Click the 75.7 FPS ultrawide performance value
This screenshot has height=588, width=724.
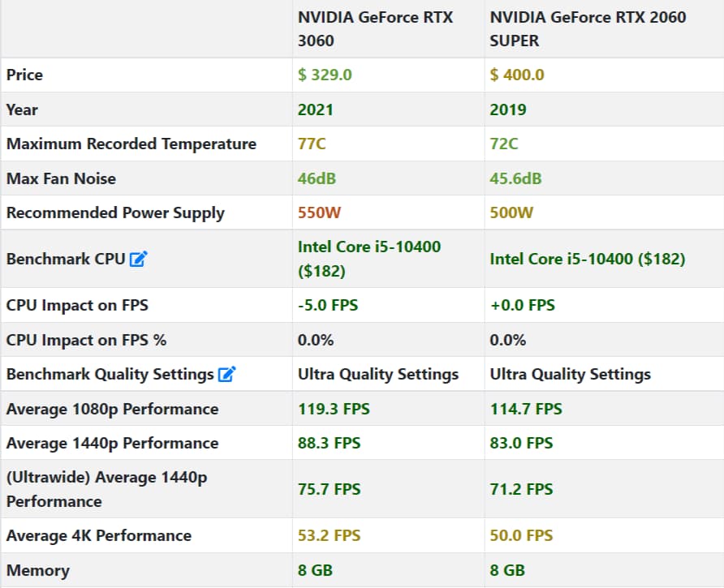330,489
